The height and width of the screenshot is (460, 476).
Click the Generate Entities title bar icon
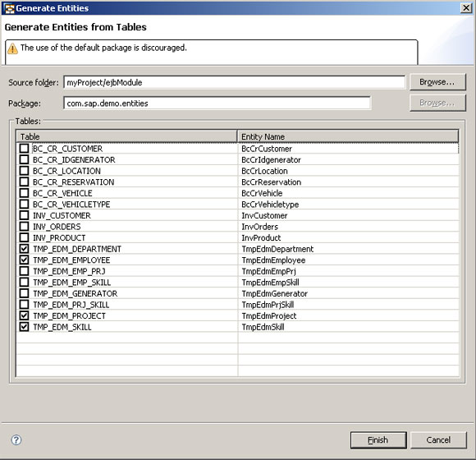click(9, 8)
